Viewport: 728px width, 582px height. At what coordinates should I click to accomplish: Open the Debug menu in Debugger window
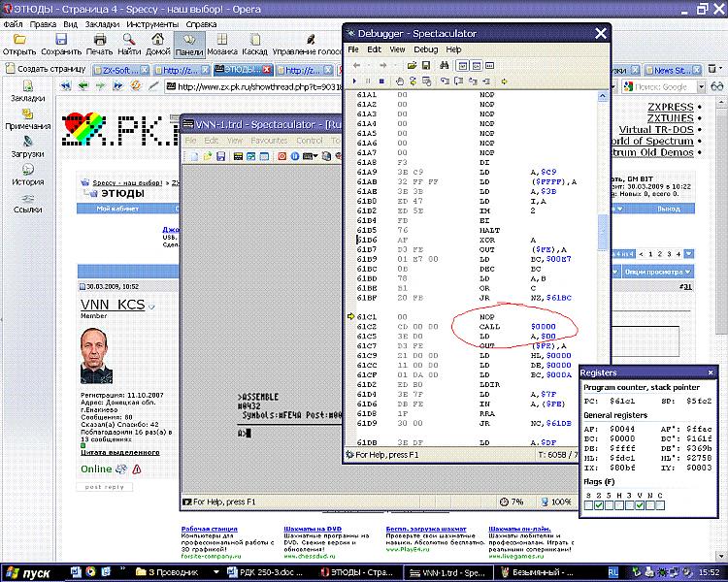pos(425,49)
